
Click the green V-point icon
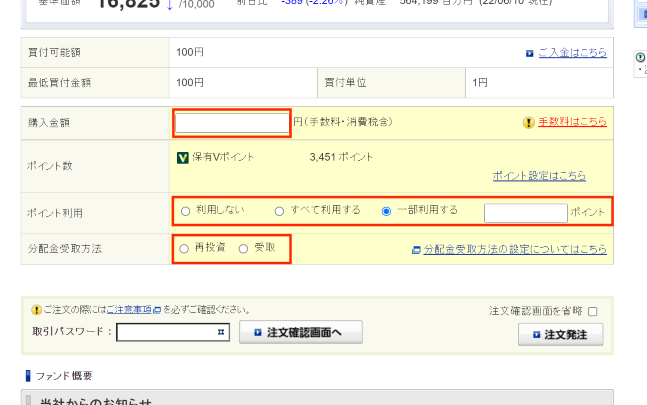point(183,157)
